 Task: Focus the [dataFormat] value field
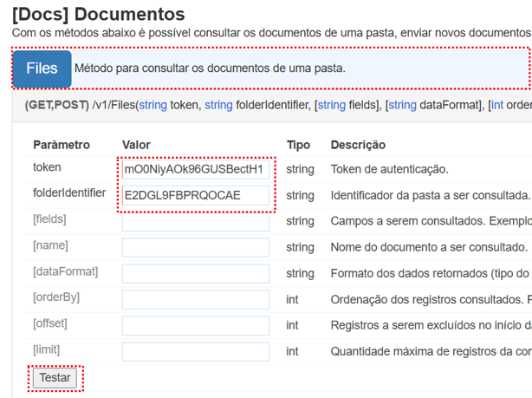(196, 274)
